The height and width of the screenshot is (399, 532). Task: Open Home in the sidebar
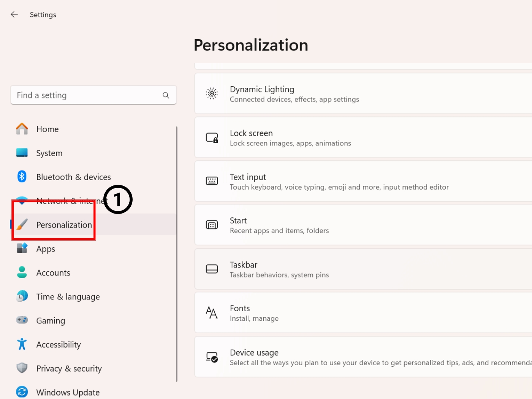click(x=93, y=129)
